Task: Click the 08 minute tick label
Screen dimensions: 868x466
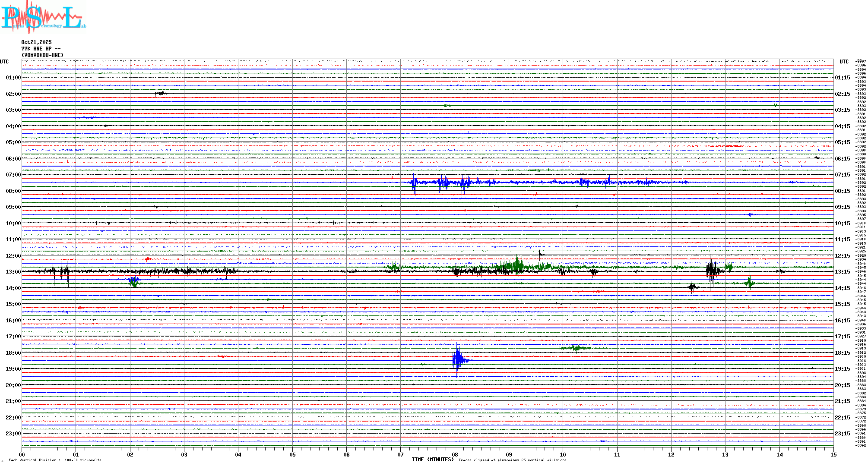Action: 455,454
